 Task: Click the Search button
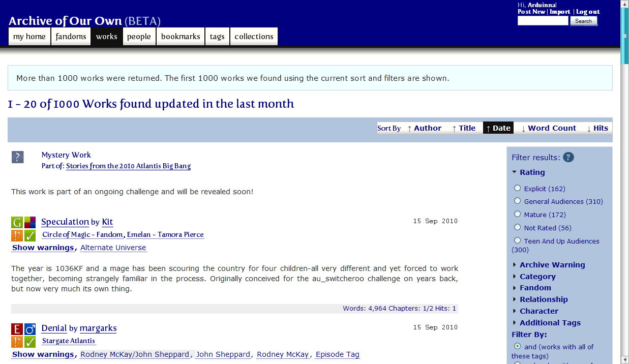tap(584, 21)
